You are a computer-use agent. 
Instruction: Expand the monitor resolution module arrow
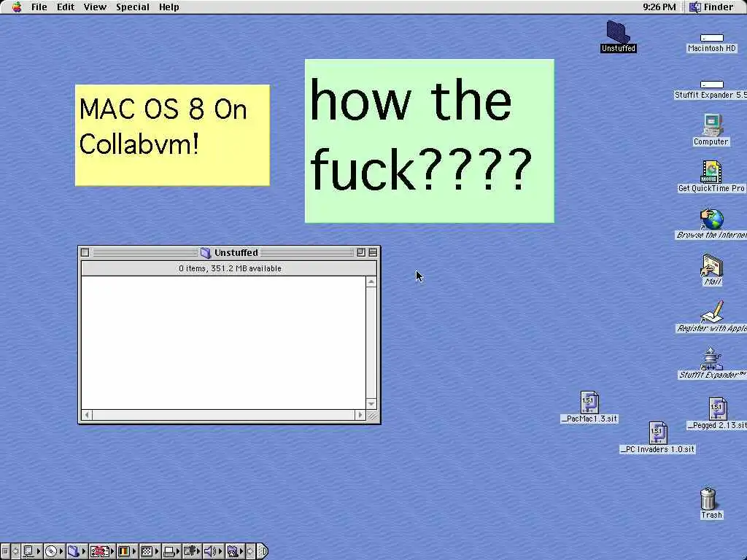(x=157, y=551)
